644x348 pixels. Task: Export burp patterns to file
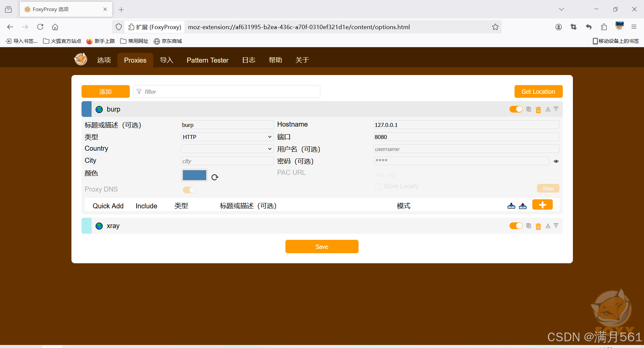(523, 206)
